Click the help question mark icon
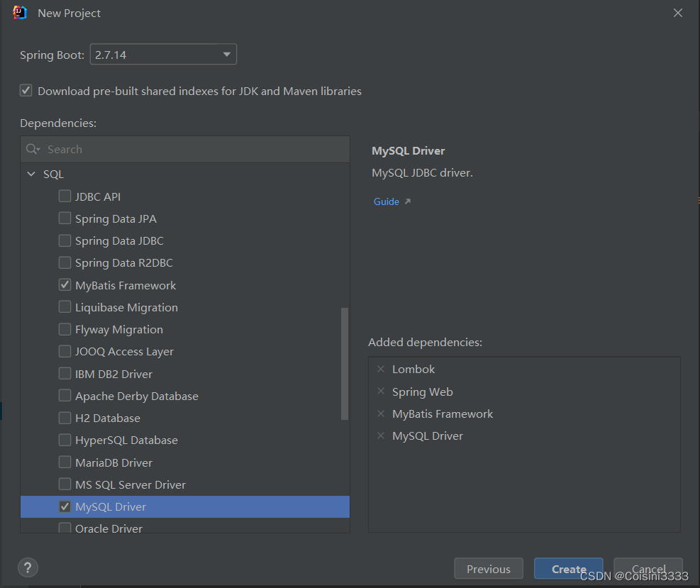This screenshot has height=588, width=700. [x=28, y=567]
